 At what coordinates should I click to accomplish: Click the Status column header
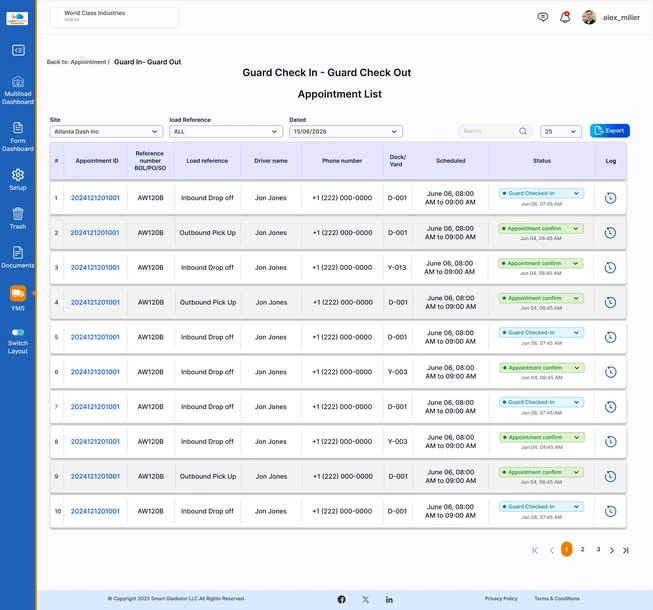coord(541,161)
